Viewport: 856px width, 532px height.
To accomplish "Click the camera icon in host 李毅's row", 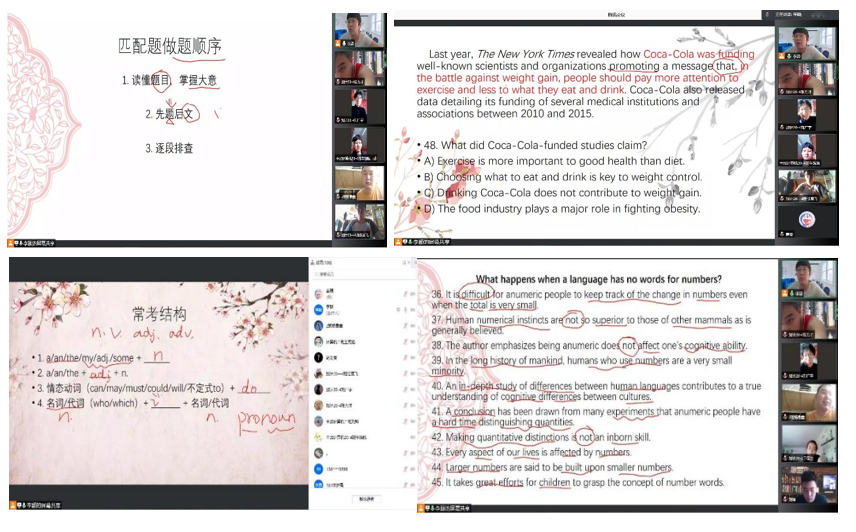I will (x=411, y=309).
